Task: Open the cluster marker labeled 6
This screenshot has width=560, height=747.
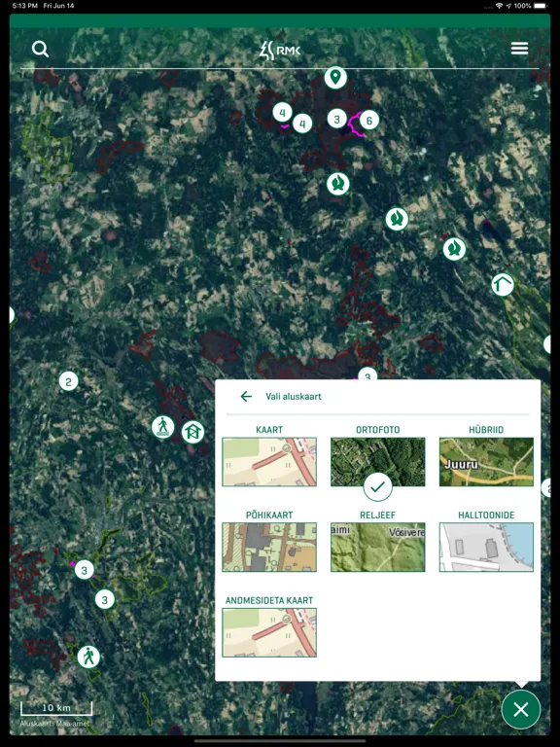Action: 369,121
